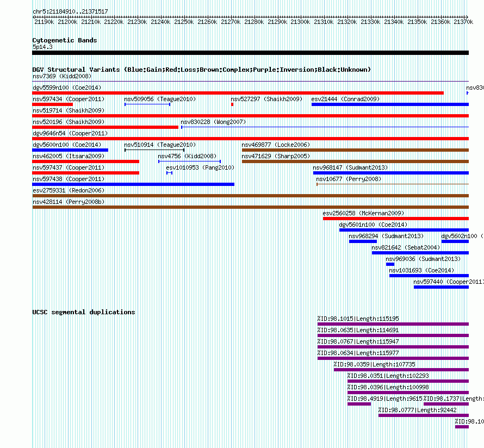Click the nsv968294 (Sudmant2013) label
This screenshot has width=484, height=448.
(386, 236)
